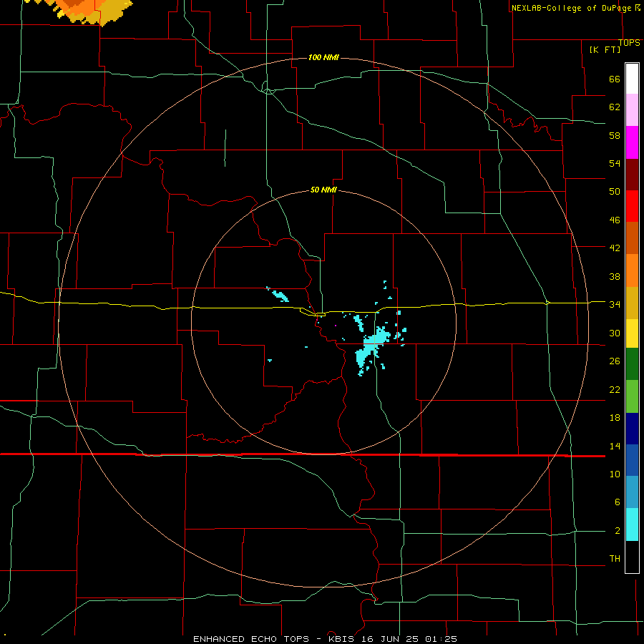
Task: Click the legend value 34
Action: pos(615,304)
